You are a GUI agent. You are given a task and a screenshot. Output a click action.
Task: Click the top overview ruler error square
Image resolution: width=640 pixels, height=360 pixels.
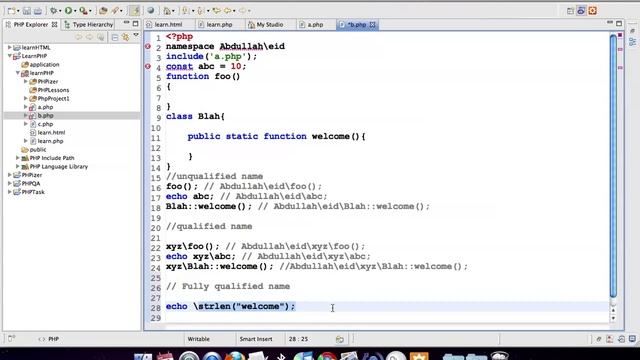tap(620, 36)
